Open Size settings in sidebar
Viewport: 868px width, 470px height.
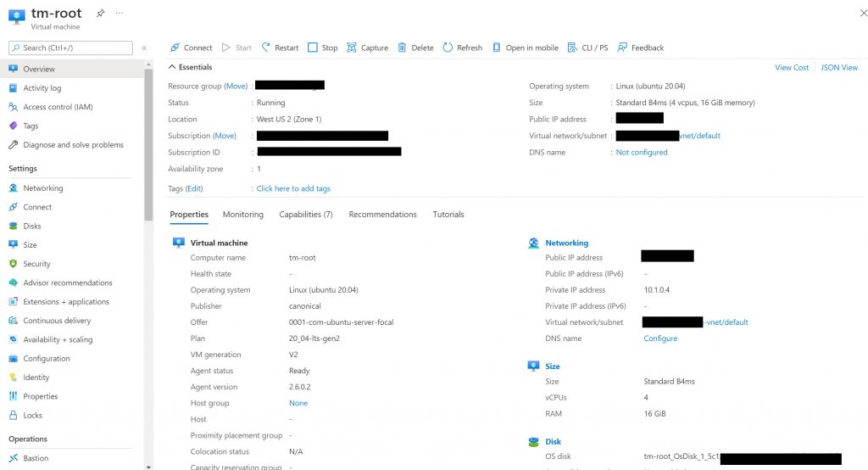point(30,245)
